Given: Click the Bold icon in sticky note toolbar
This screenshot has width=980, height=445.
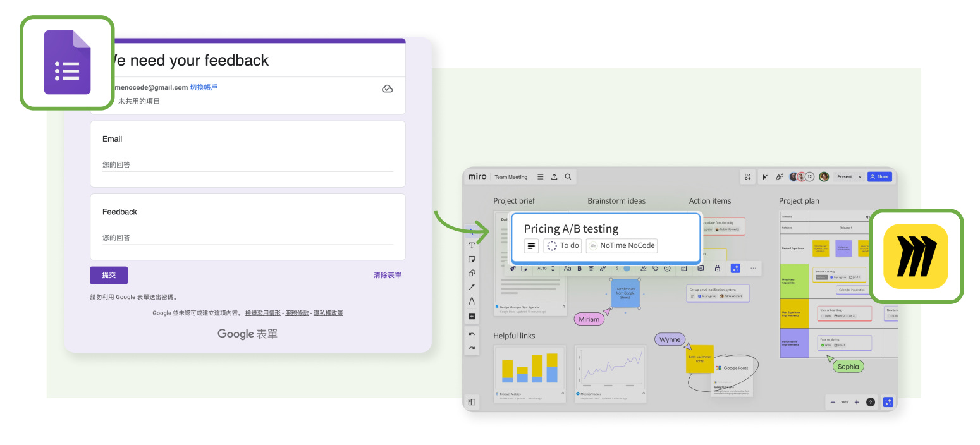Looking at the screenshot, I should pyautogui.click(x=579, y=268).
